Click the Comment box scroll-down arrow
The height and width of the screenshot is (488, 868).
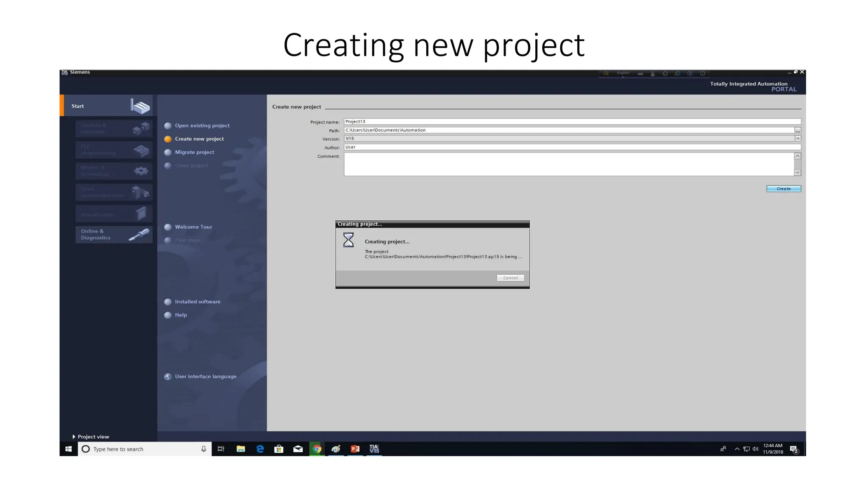[x=797, y=172]
